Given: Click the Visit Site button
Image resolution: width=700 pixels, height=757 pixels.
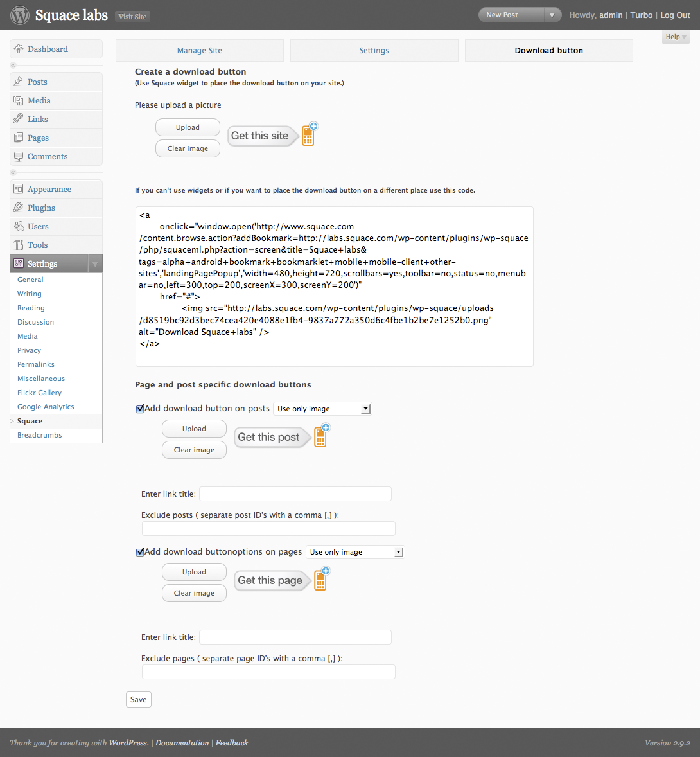Looking at the screenshot, I should click(x=133, y=17).
